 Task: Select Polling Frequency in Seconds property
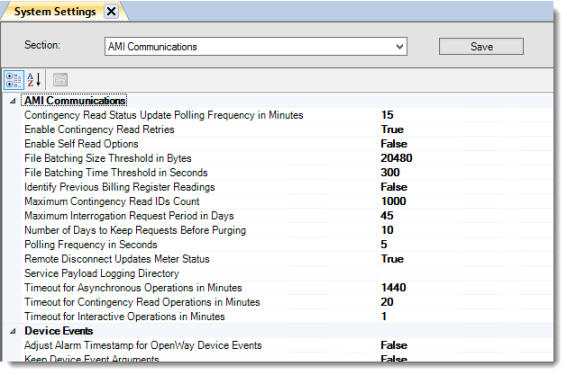91,245
